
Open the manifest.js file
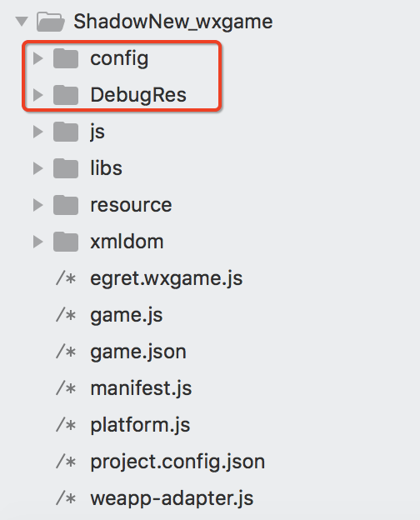tap(141, 388)
